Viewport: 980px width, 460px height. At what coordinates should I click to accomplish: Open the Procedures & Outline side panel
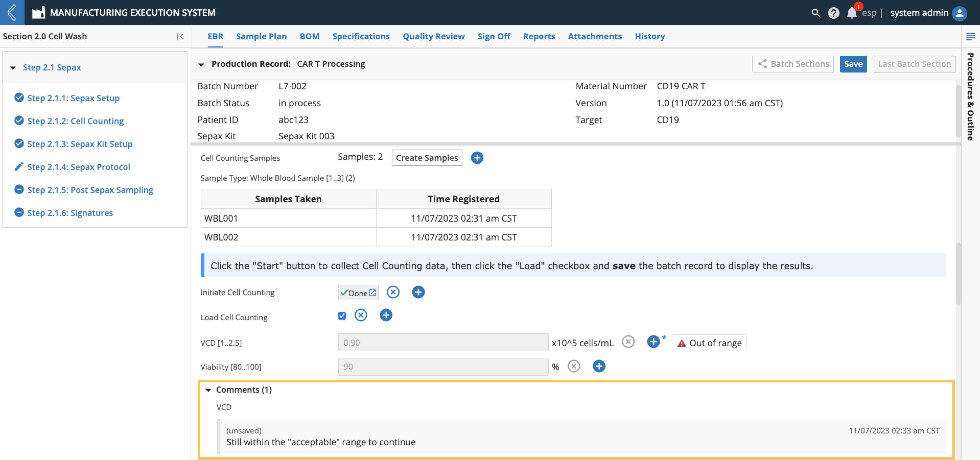click(970, 96)
